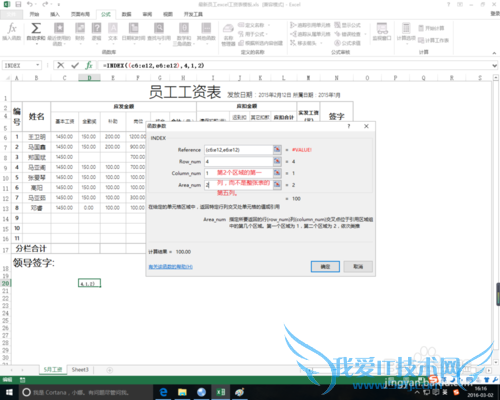Open the Date & Time functions icon
Image resolution: width=500 pixels, height=400 pixels.
[133, 32]
